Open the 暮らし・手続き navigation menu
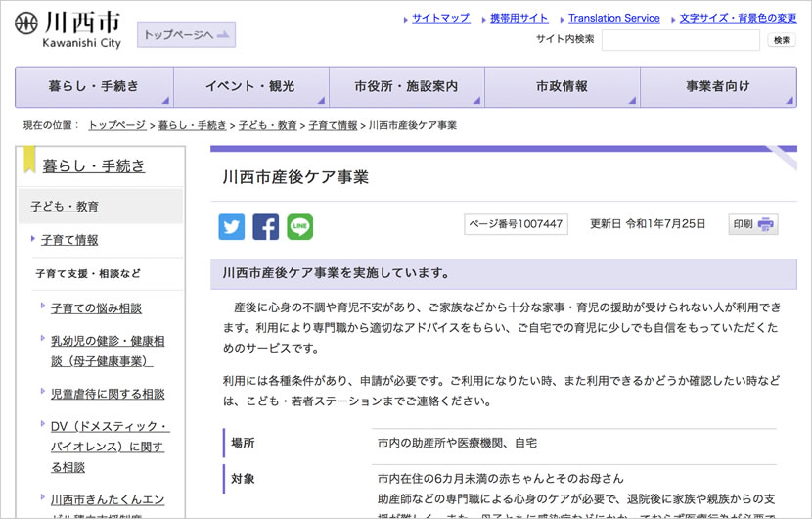The image size is (812, 519). [94, 86]
